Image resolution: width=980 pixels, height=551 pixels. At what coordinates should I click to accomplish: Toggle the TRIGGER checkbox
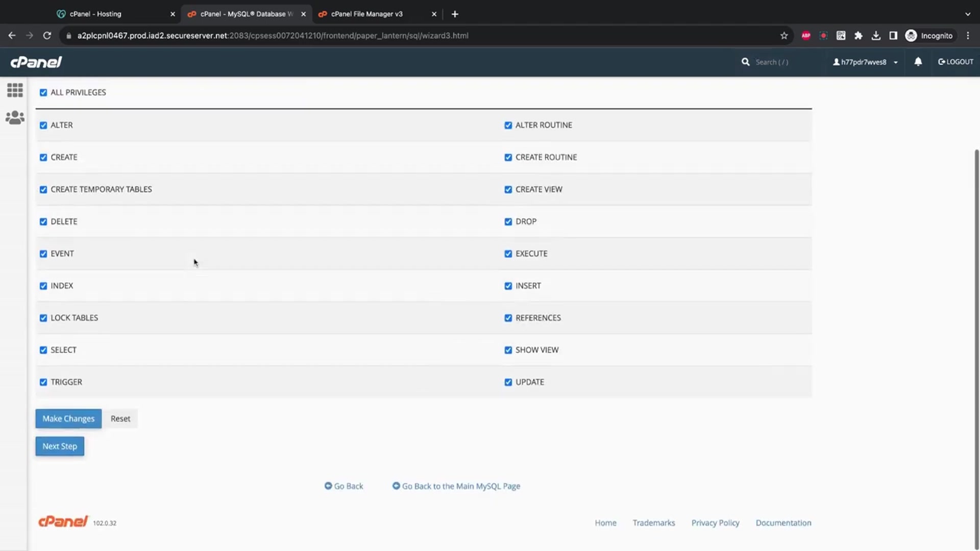43,383
